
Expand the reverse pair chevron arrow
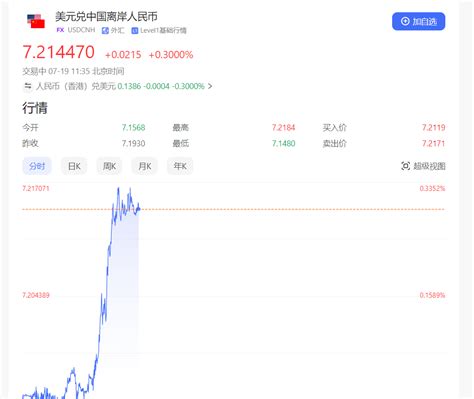click(x=210, y=86)
